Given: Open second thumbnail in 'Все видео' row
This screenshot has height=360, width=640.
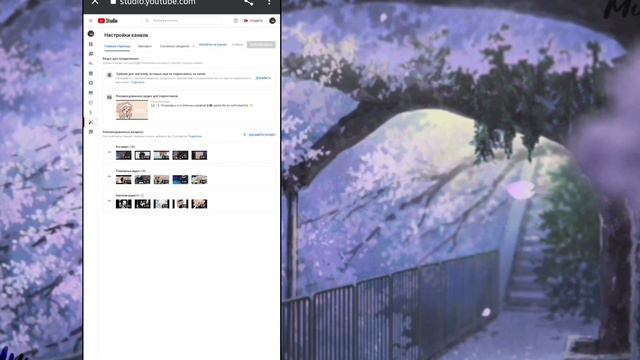Looking at the screenshot, I should pos(142,155).
